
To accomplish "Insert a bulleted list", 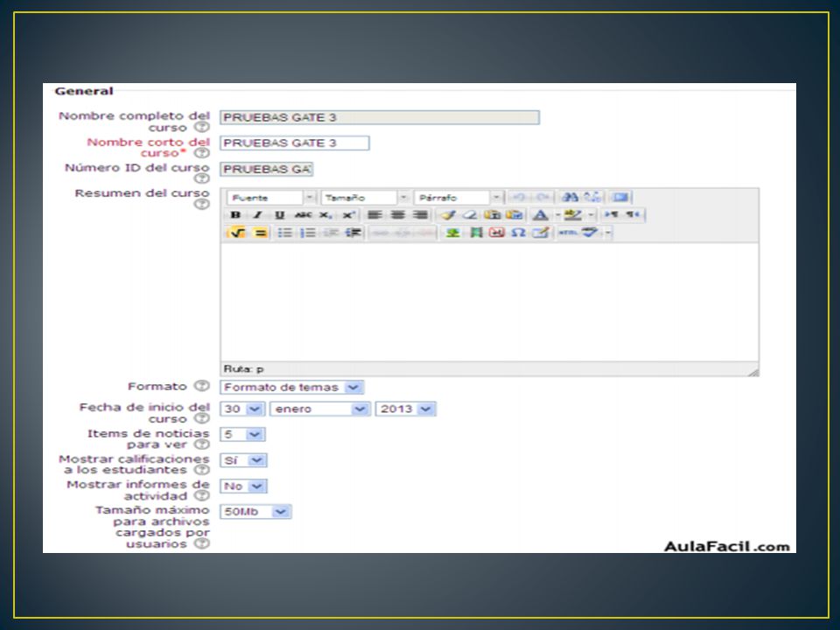I will [x=284, y=233].
